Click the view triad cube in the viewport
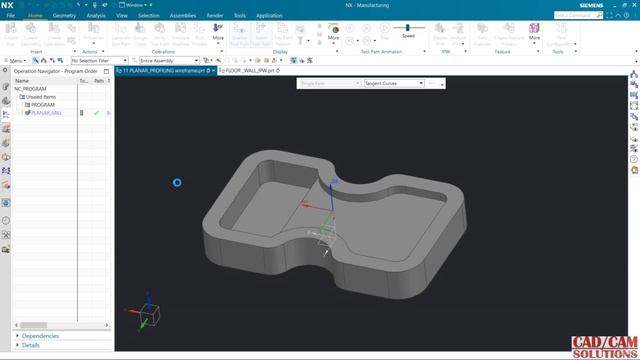The height and width of the screenshot is (360, 640). (149, 315)
